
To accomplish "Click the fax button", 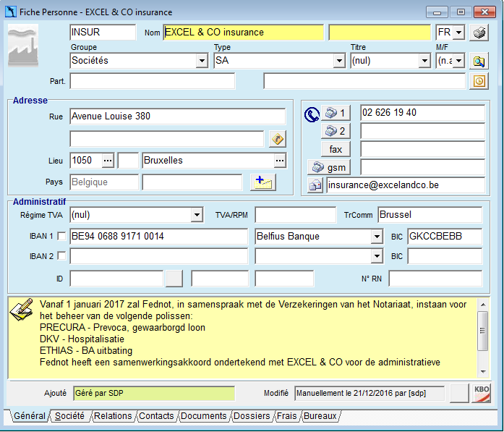I will point(336,149).
